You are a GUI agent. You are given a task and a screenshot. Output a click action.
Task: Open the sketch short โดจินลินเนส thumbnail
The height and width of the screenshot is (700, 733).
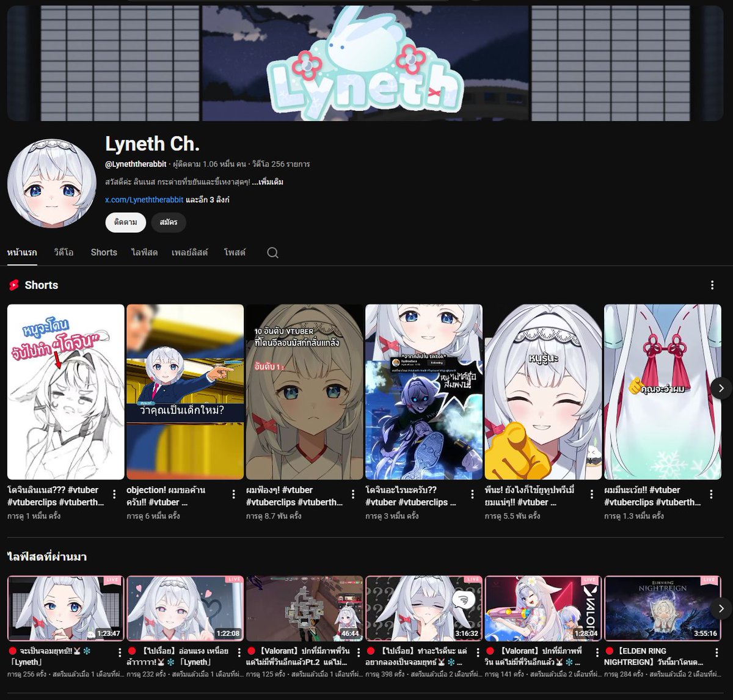point(65,392)
